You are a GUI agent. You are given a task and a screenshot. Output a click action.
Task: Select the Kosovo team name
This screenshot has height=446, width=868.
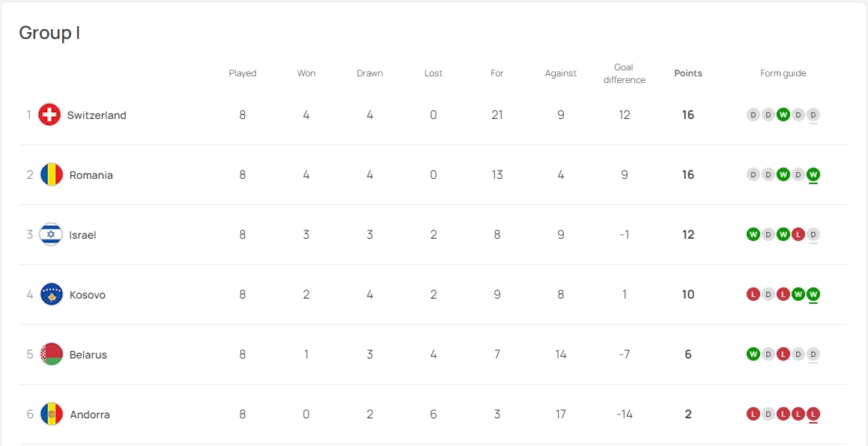[x=87, y=295]
